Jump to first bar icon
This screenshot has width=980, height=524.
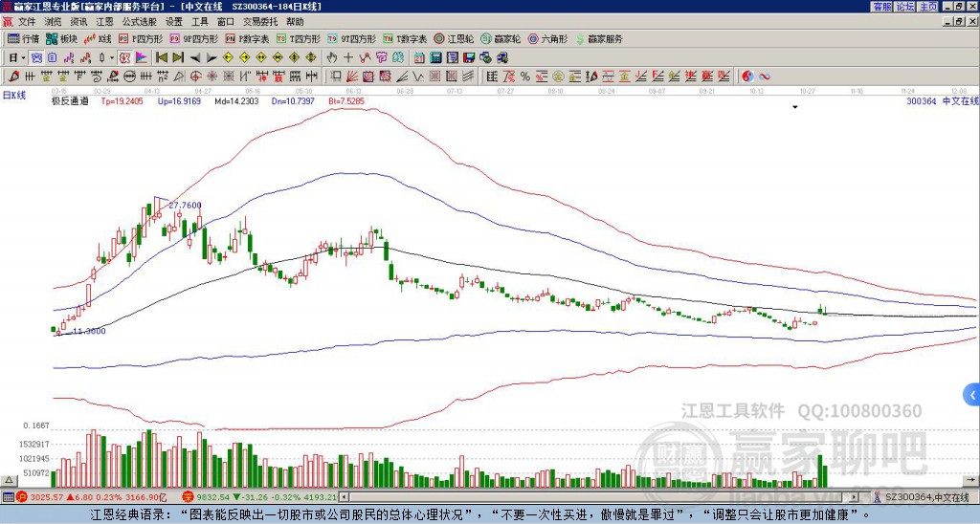[x=161, y=58]
